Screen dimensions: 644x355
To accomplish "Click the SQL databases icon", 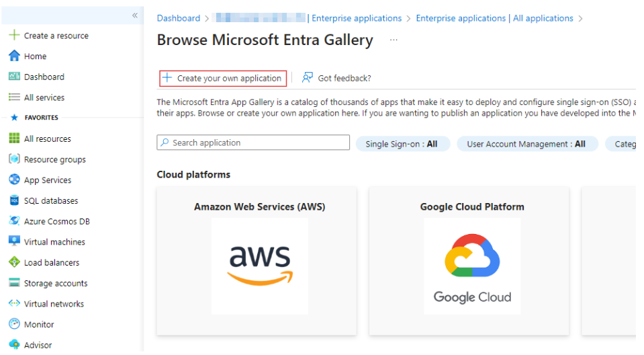I will tap(14, 200).
